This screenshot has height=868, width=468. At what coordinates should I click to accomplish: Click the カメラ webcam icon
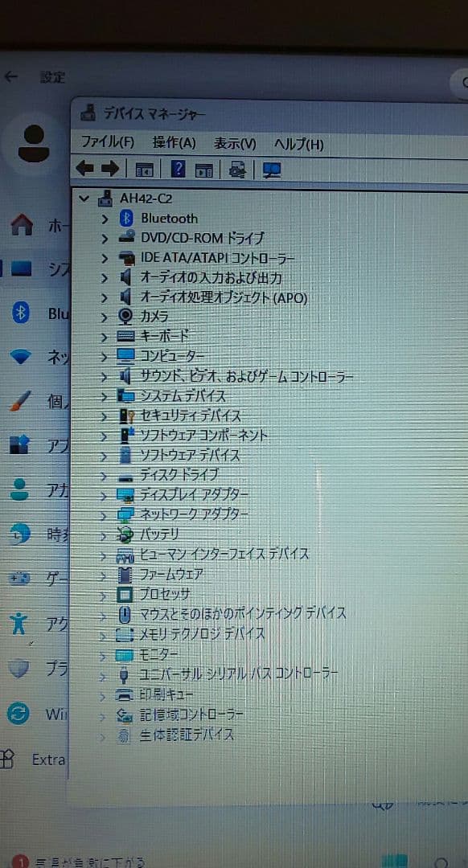click(x=126, y=317)
